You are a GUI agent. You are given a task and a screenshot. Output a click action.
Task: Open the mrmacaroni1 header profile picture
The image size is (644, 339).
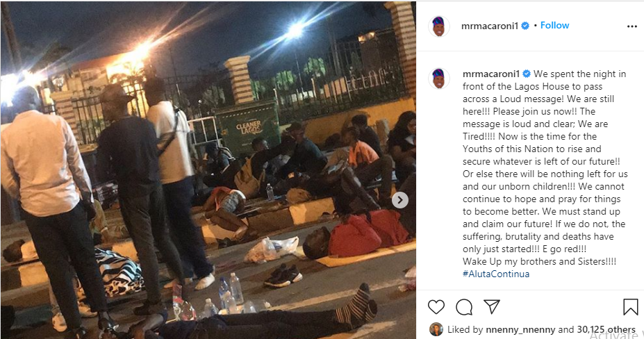coord(438,26)
